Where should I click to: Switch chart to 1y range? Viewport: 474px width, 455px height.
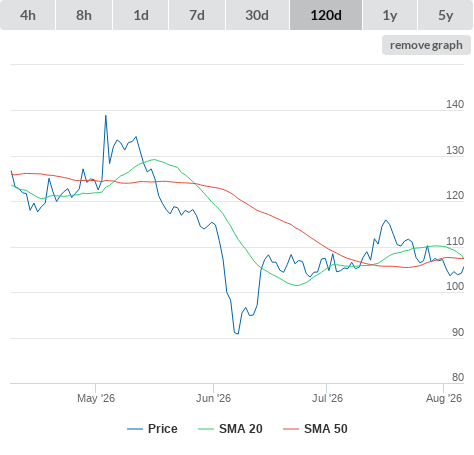pyautogui.click(x=390, y=15)
